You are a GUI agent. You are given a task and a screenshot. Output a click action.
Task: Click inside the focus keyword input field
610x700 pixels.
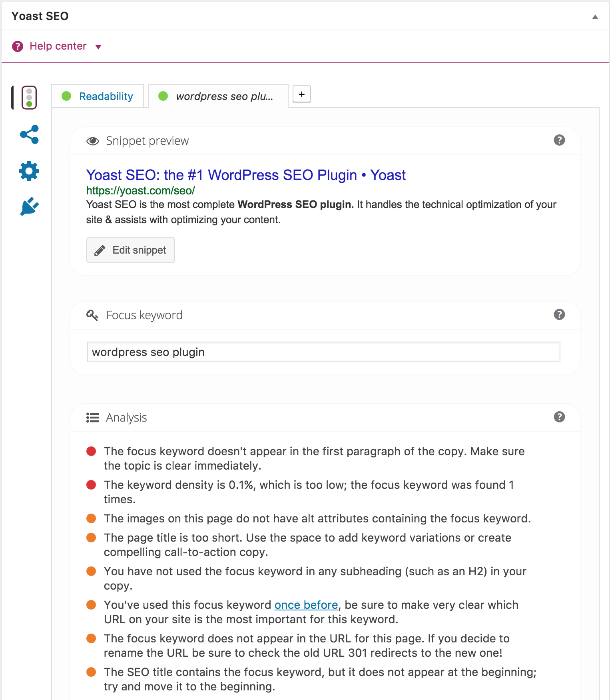point(323,352)
